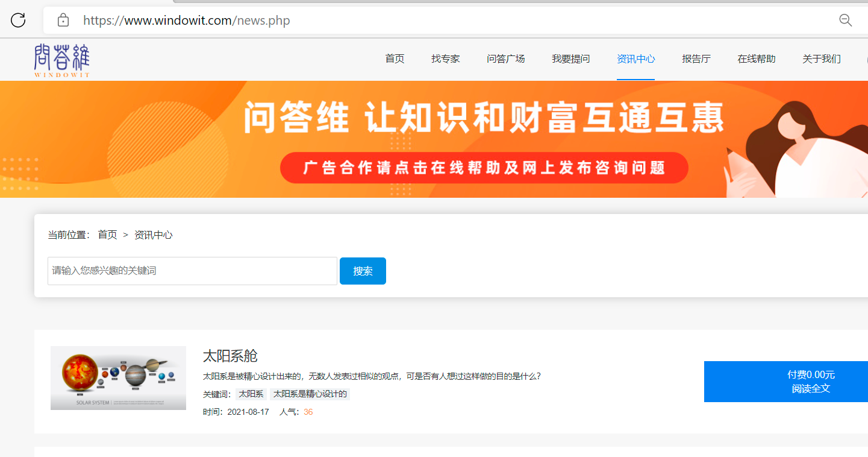Click the 太阳系是精心设计的 keyword tag

click(x=310, y=394)
